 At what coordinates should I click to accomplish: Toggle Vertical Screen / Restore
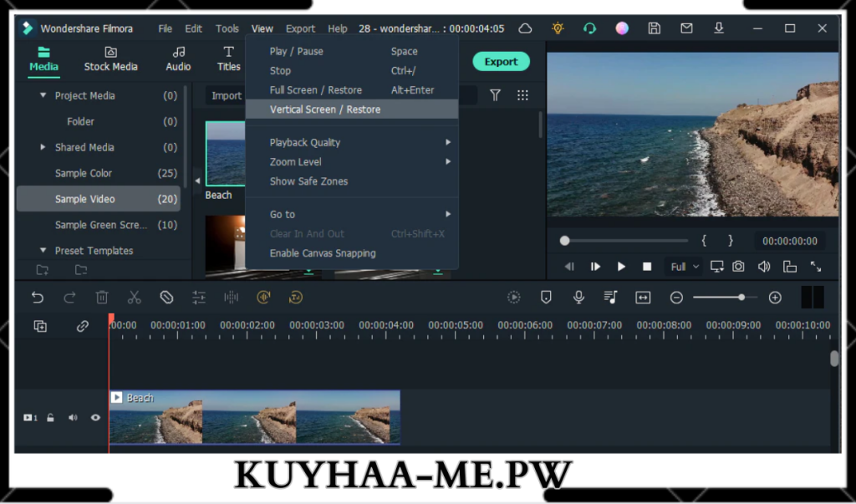(352, 109)
